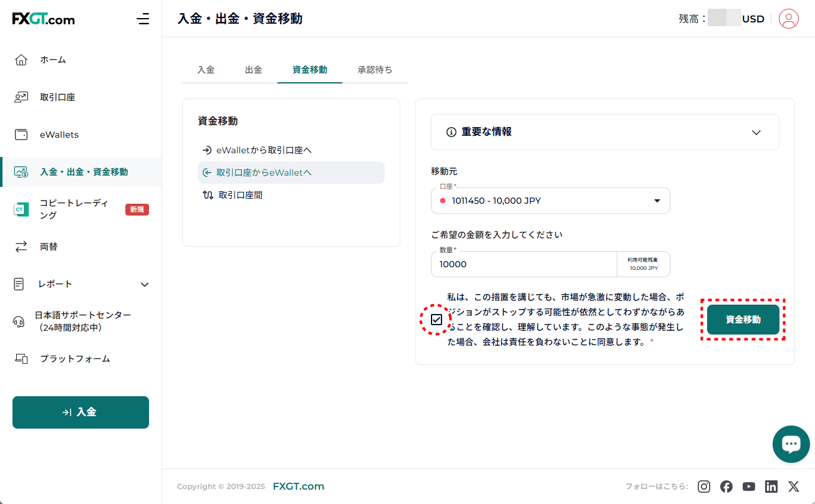Uncheck the risk agreement checkbox
This screenshot has height=504, width=815.
pos(436,320)
